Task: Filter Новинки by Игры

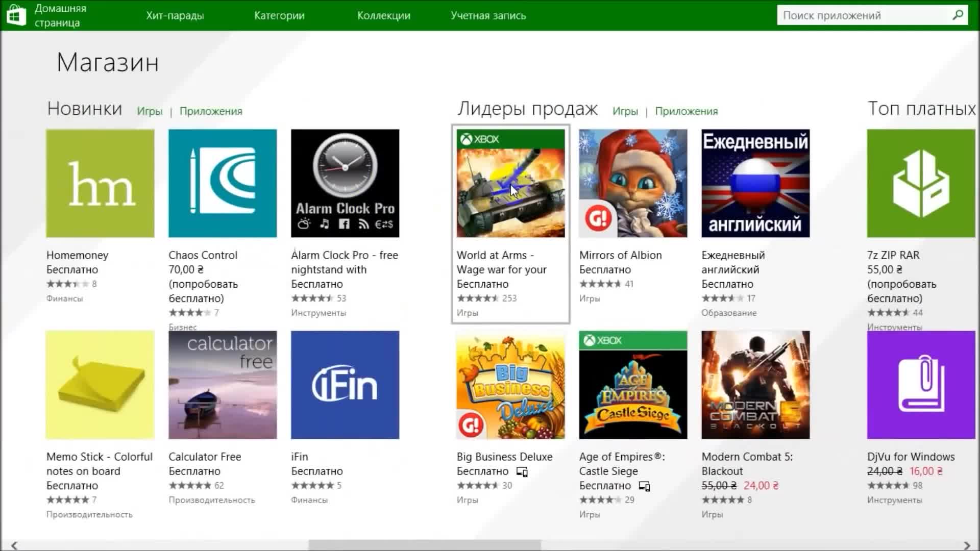Action: pos(150,111)
